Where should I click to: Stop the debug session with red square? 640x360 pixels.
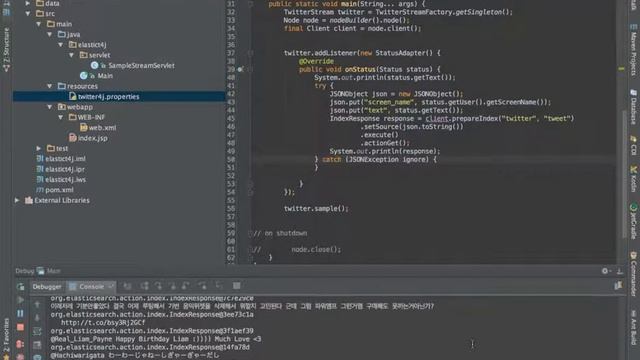pos(20,327)
